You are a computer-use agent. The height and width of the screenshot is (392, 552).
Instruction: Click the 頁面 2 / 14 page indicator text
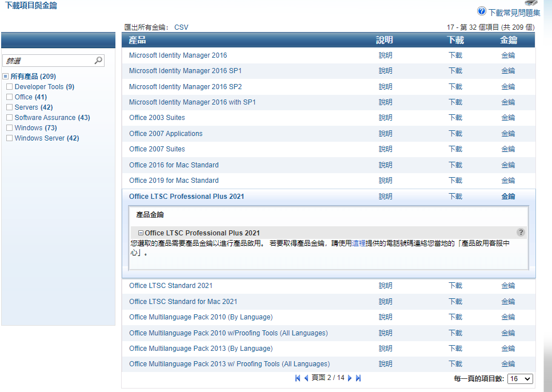(x=328, y=378)
